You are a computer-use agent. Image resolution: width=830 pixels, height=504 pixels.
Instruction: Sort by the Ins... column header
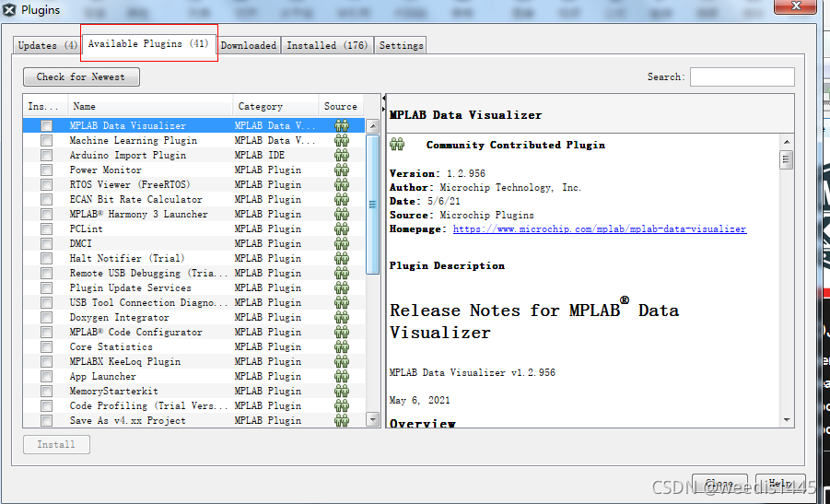click(x=45, y=106)
